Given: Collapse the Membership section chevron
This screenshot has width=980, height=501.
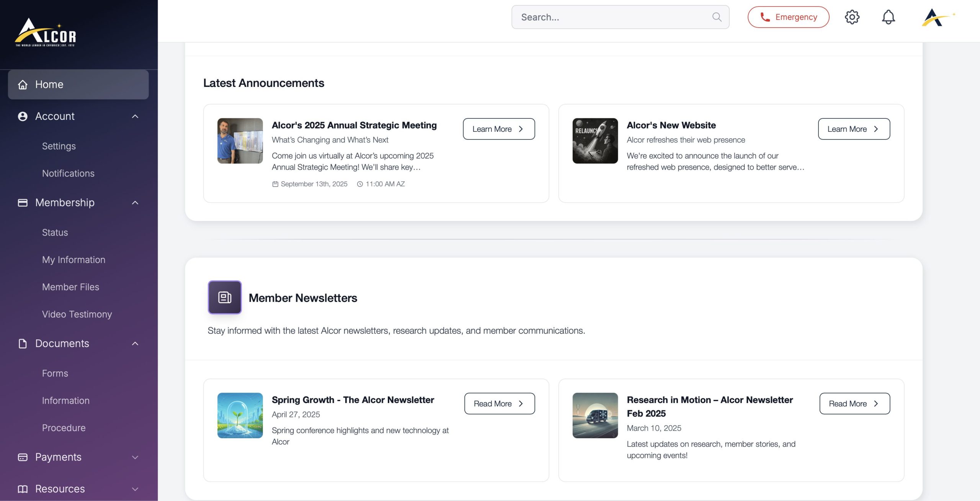Looking at the screenshot, I should tap(135, 203).
